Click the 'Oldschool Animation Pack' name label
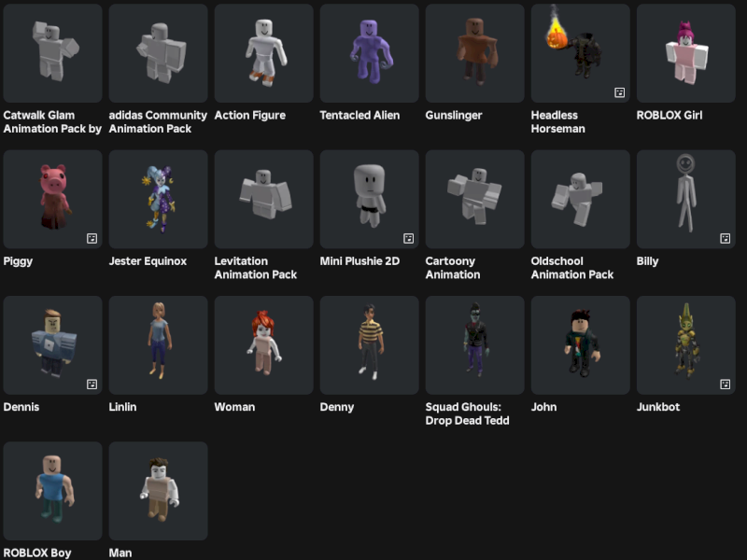 click(572, 268)
